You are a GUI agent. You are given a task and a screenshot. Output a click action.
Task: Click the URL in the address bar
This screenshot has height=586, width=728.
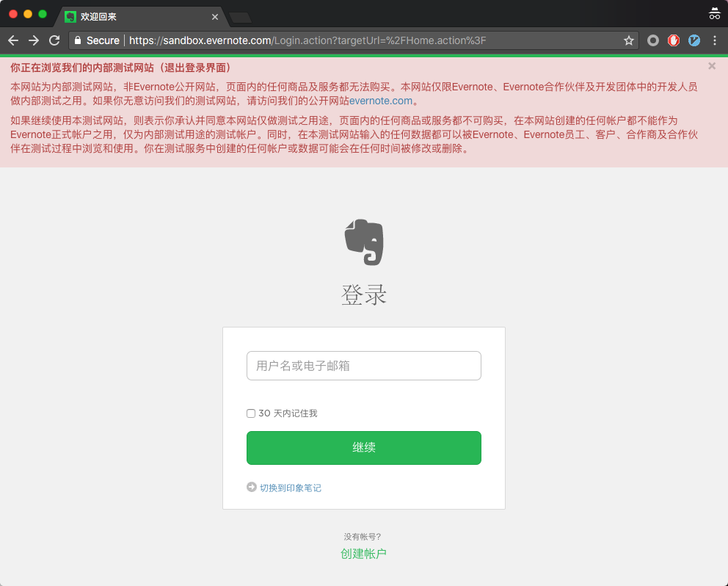coord(307,40)
